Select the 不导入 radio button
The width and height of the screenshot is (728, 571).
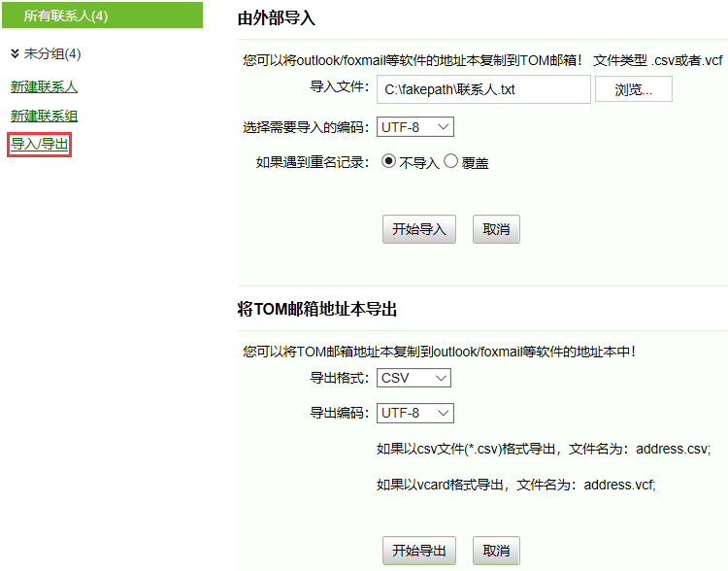tap(388, 161)
